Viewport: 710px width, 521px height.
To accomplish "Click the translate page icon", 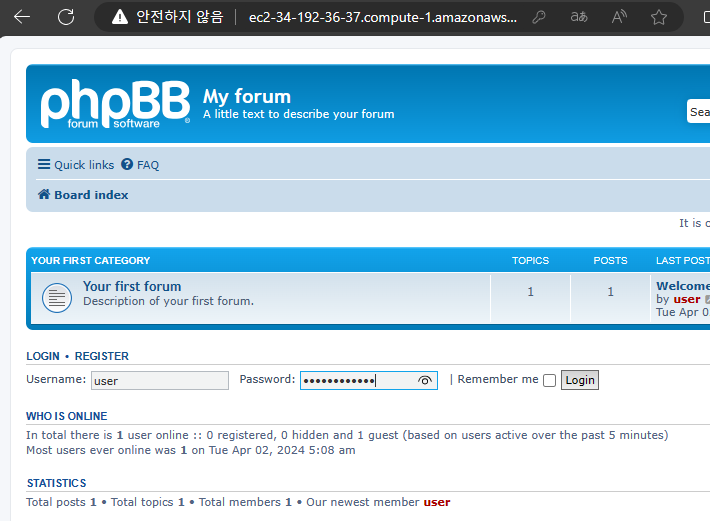I will tap(579, 17).
